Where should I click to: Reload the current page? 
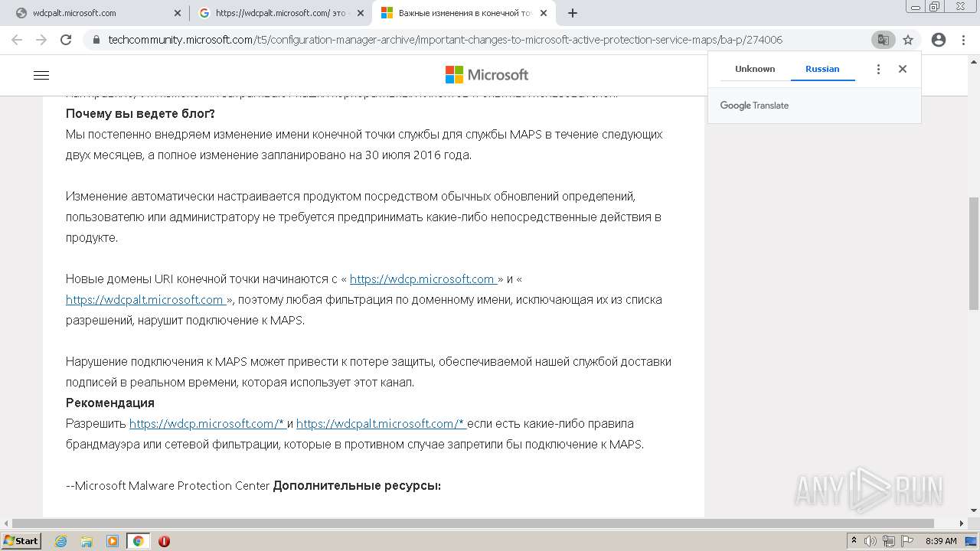point(66,40)
